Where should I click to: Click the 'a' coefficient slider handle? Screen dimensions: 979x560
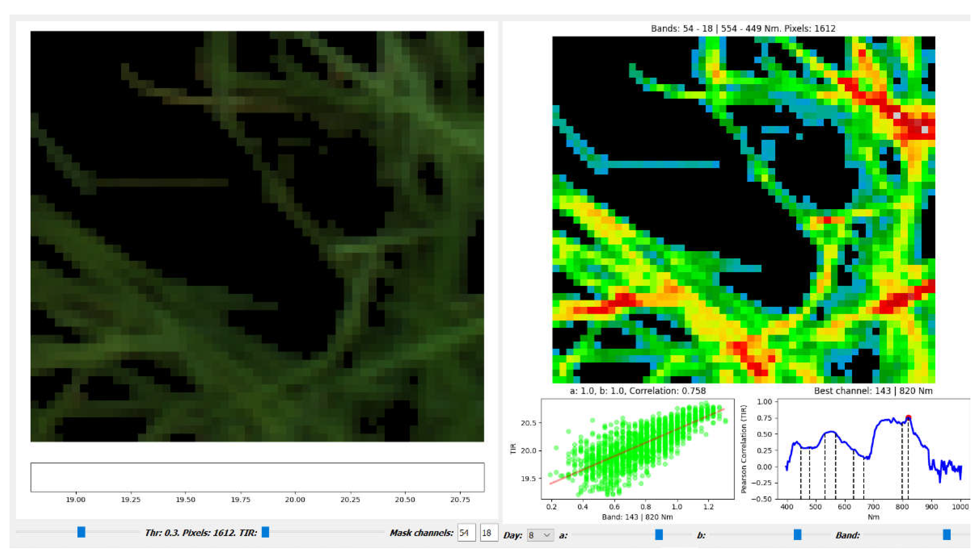point(659,534)
